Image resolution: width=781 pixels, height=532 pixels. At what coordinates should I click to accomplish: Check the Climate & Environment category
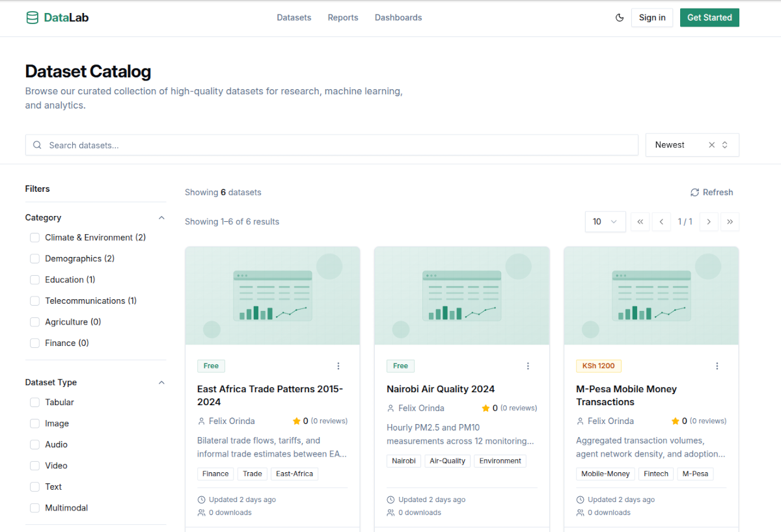pyautogui.click(x=35, y=238)
